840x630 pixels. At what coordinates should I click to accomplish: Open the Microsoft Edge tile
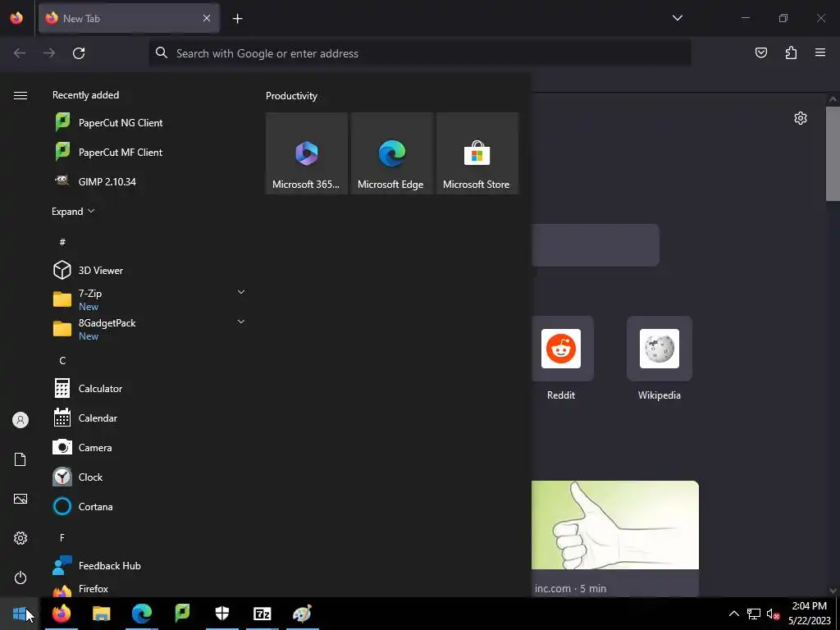pyautogui.click(x=391, y=153)
